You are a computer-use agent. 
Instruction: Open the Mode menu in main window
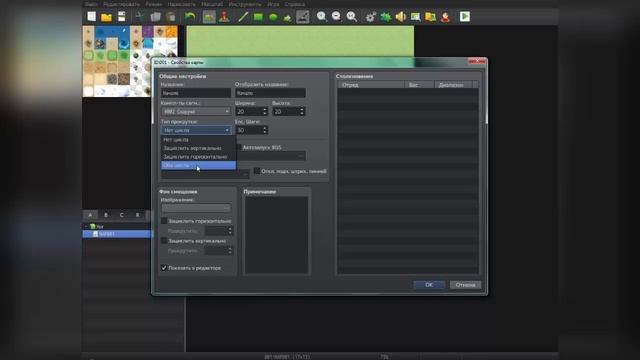[x=154, y=4]
